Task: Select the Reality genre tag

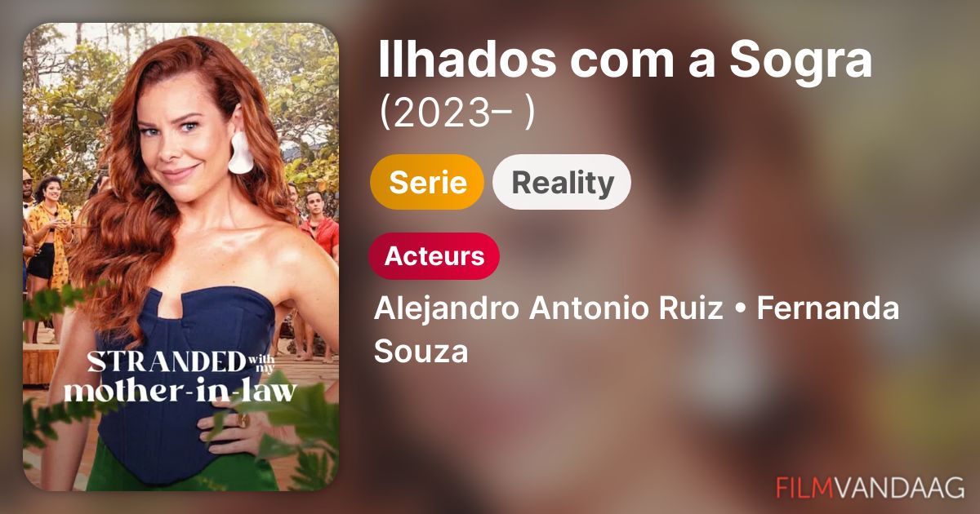Action: pyautogui.click(x=562, y=182)
